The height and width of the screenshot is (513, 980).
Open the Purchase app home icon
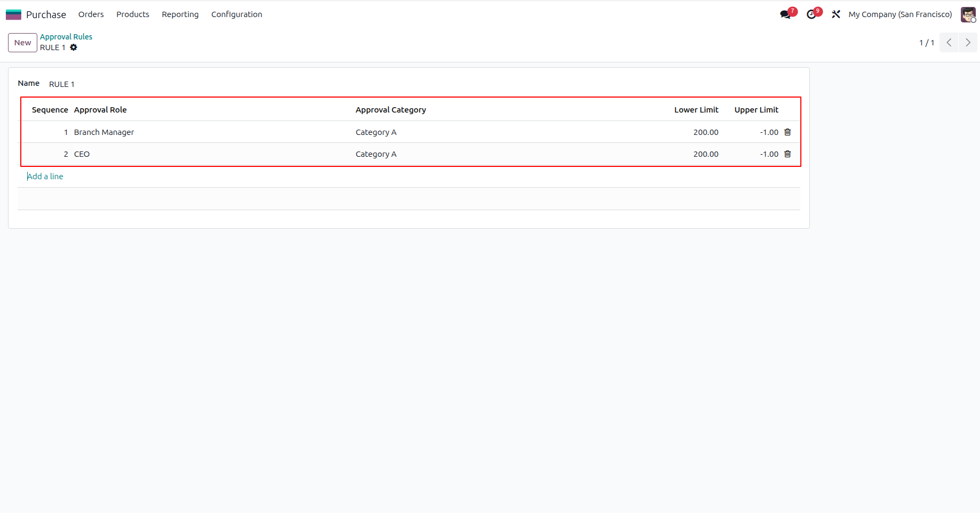[x=13, y=14]
